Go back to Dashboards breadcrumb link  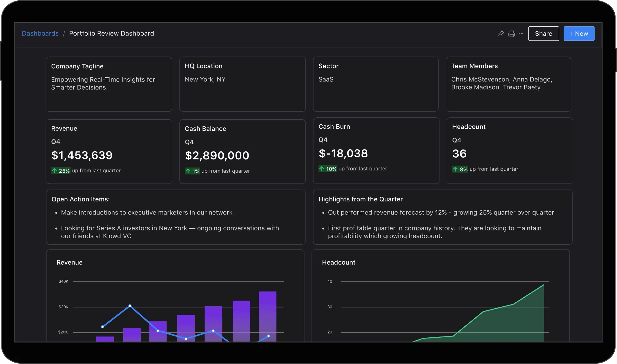click(40, 33)
